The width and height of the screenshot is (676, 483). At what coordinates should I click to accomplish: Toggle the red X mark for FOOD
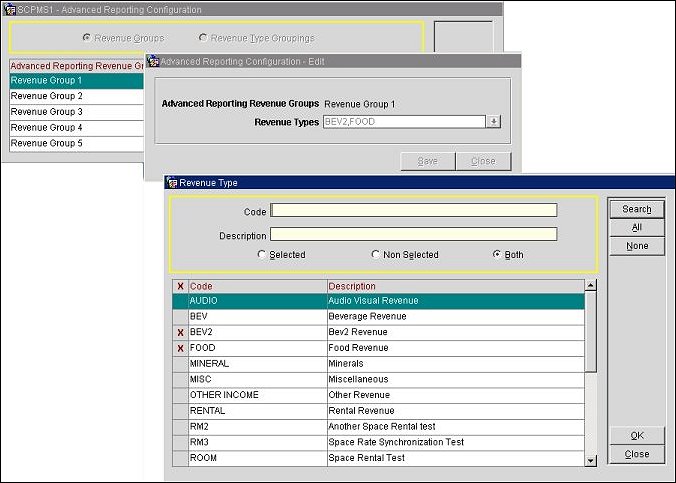180,348
